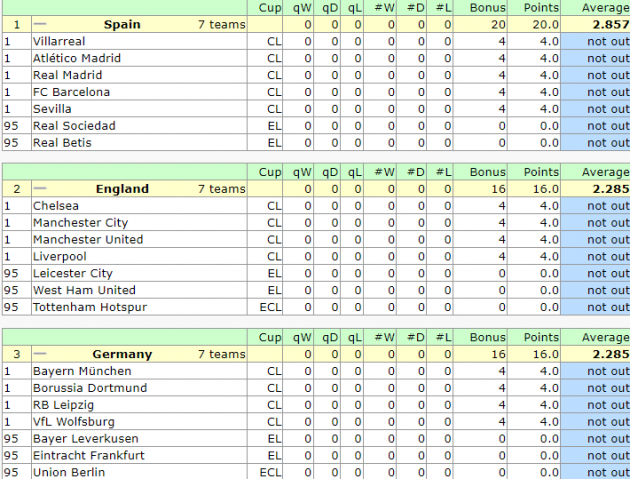Screen dimensions: 630x479
Task: Click the Germany country heading
Action: click(122, 354)
